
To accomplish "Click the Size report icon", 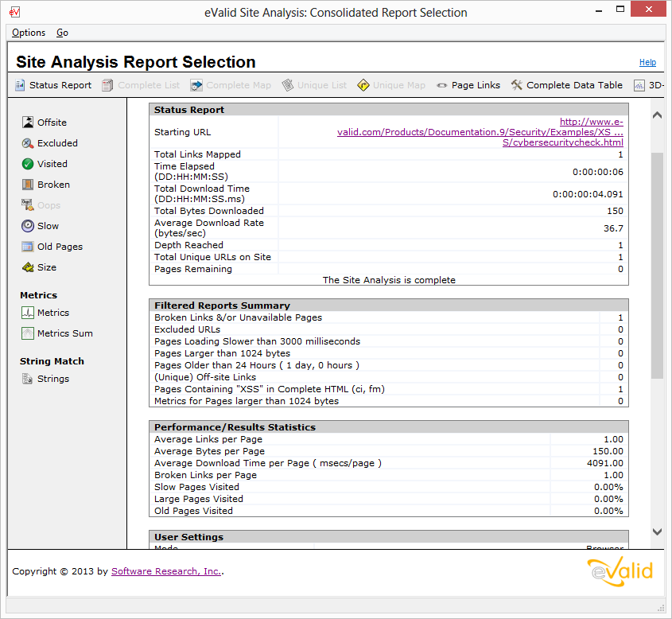I will 28,267.
